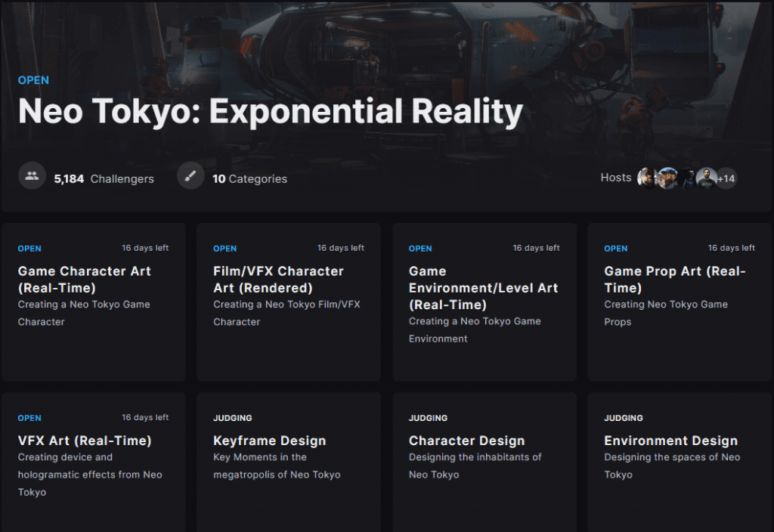Screen dimensions: 774x532
Task: Click 16 days left on Game Prop Art card
Action: pyautogui.click(x=732, y=248)
